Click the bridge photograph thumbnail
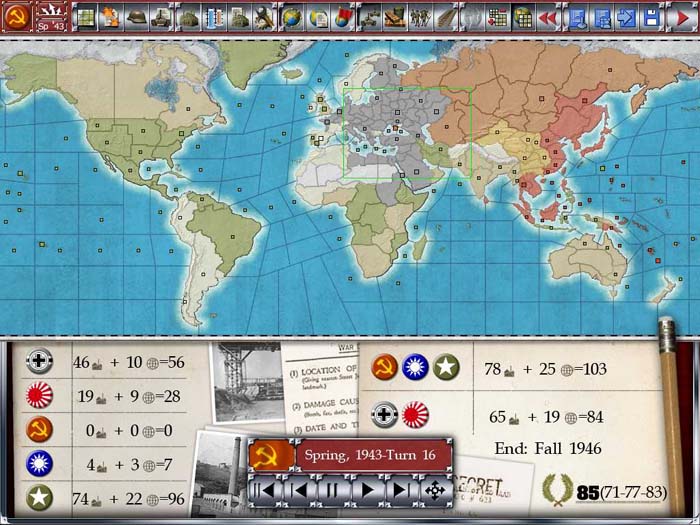This screenshot has height=525, width=700. (248, 382)
